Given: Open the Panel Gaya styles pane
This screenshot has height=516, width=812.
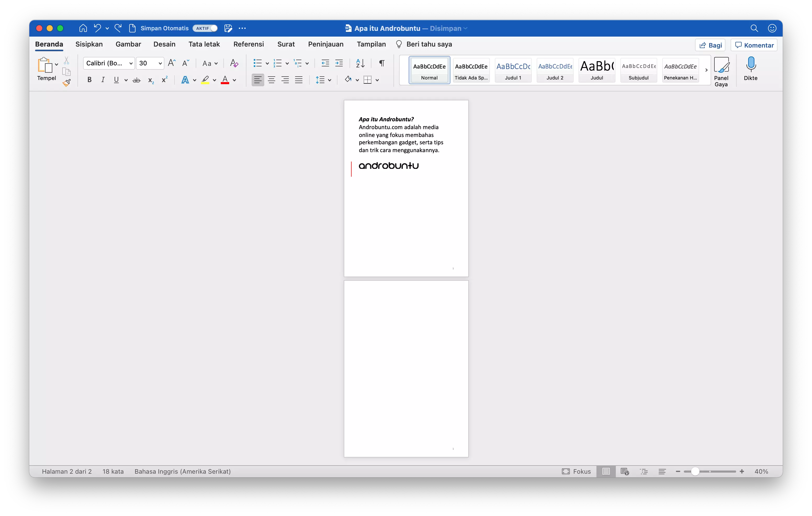Looking at the screenshot, I should pos(722,70).
